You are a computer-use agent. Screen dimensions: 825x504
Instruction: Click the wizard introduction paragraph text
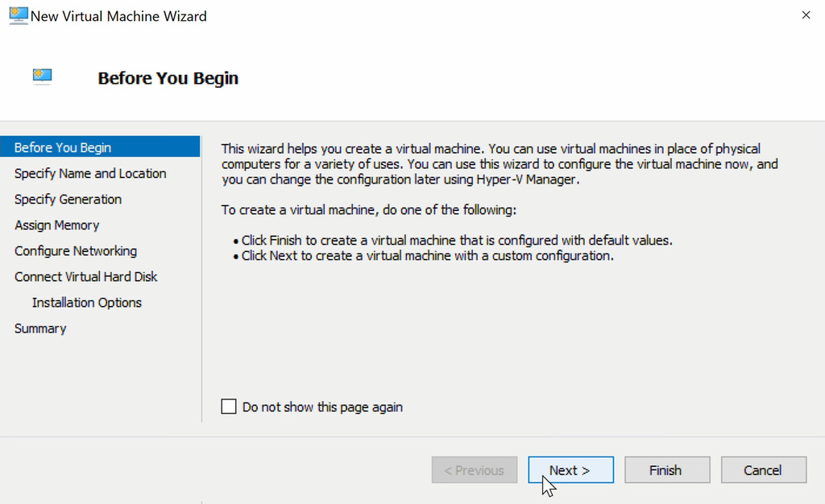click(x=500, y=164)
